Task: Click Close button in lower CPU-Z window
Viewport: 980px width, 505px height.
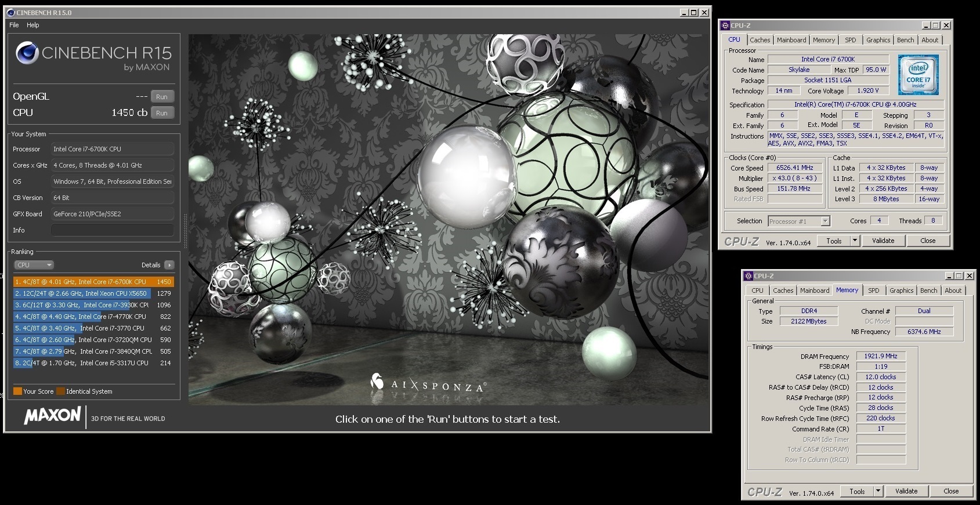Action: pos(951,491)
